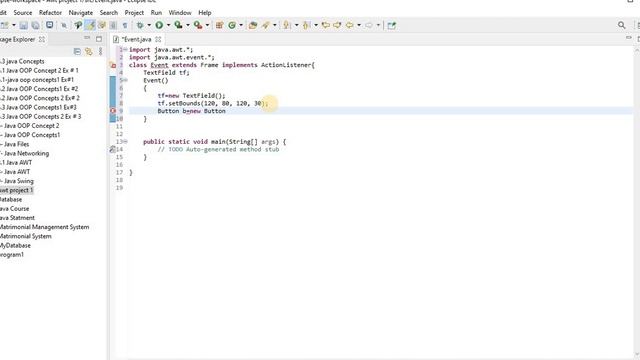Click the Debug bug icon
The width and height of the screenshot is (640, 360).
pos(140,25)
